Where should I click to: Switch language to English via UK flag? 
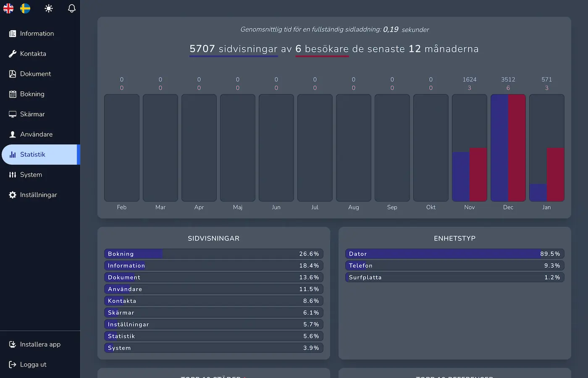(8, 8)
